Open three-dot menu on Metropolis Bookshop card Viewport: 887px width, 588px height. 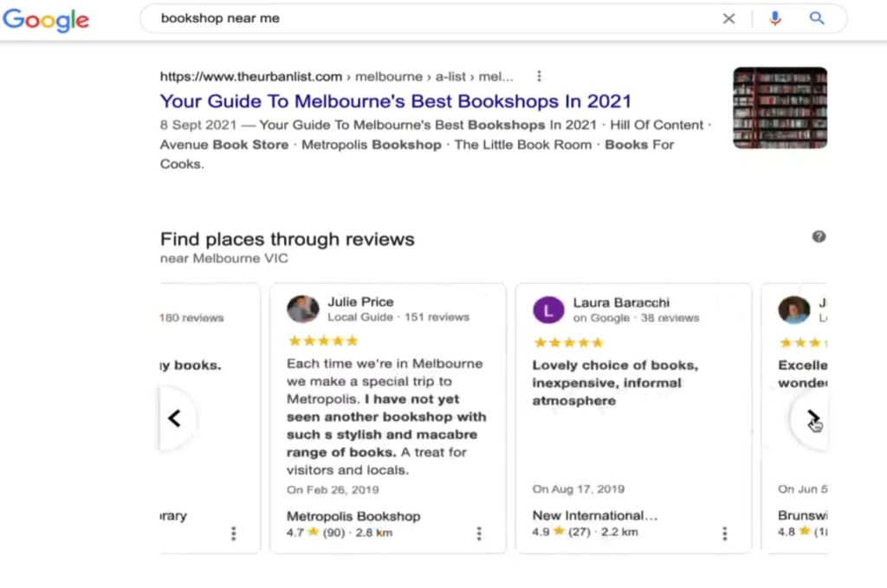coord(479,533)
